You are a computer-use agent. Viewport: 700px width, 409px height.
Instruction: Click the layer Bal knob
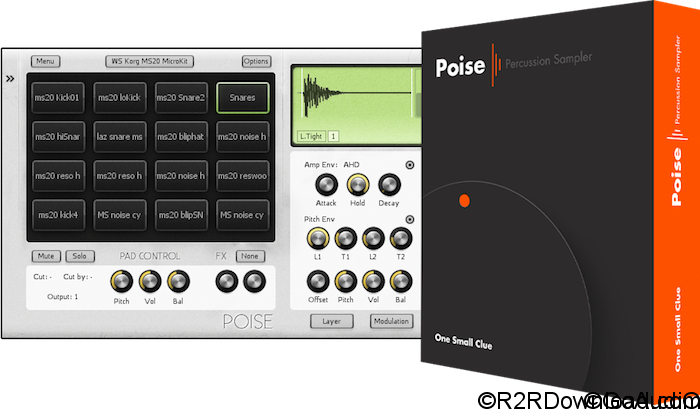(401, 281)
